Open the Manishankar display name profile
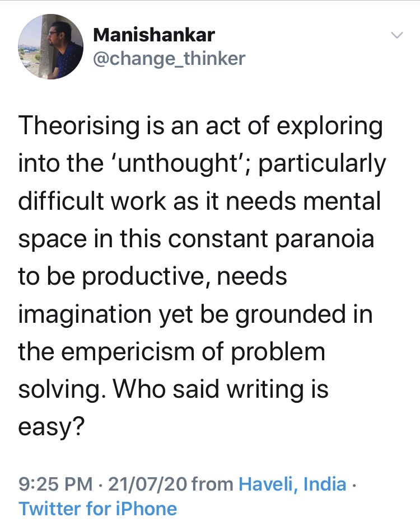 [155, 34]
